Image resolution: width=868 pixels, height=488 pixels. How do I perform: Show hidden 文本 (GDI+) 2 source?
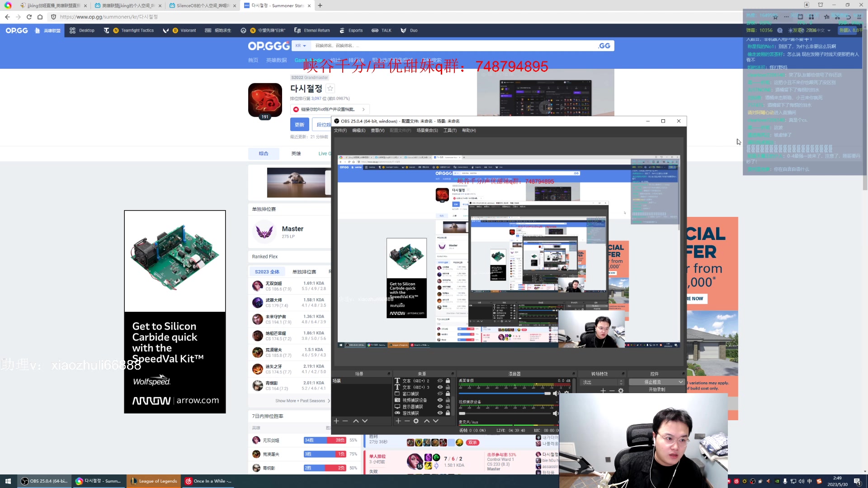click(x=440, y=381)
